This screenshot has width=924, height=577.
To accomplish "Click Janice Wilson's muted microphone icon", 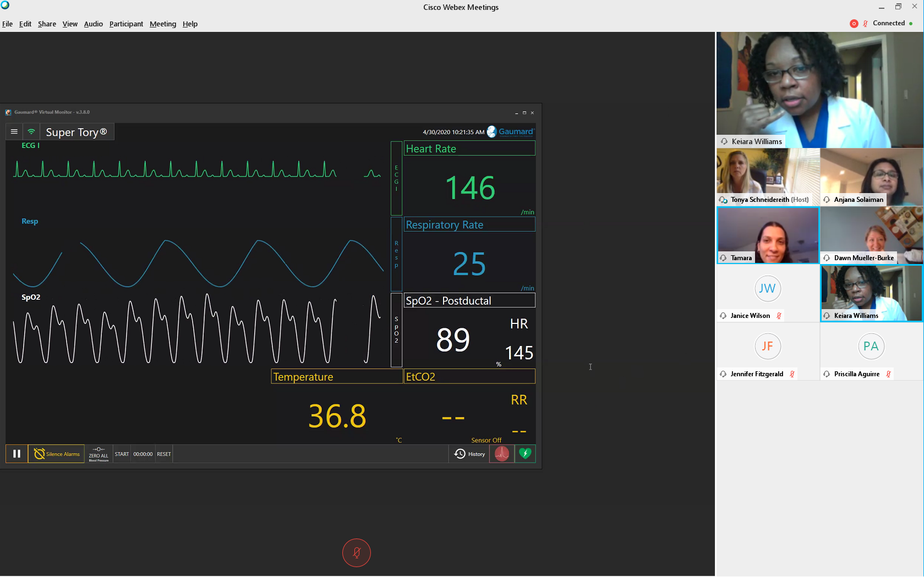I will click(x=779, y=316).
